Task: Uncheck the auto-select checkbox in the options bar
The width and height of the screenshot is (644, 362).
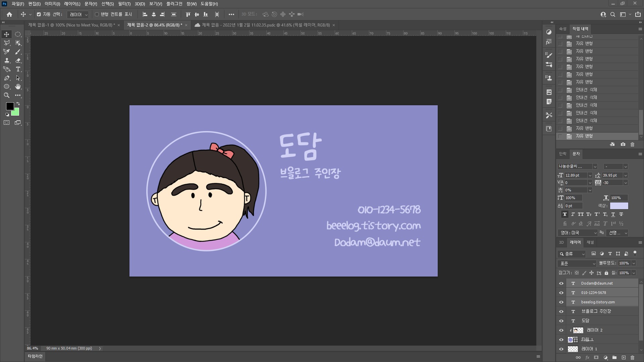Action: click(39, 14)
